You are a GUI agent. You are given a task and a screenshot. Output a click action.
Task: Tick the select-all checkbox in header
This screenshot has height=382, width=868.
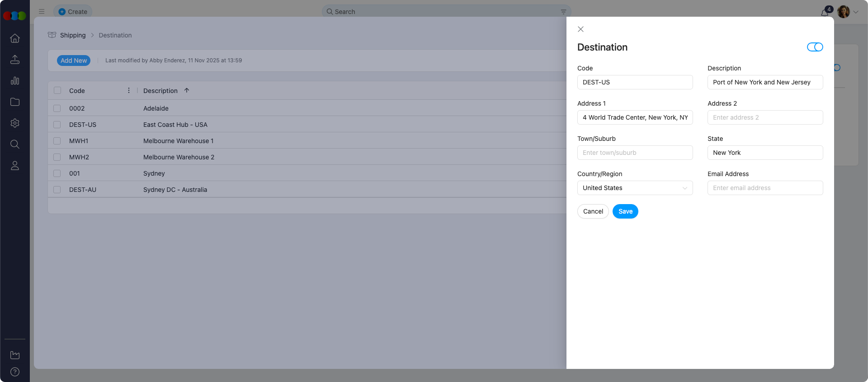click(x=57, y=90)
